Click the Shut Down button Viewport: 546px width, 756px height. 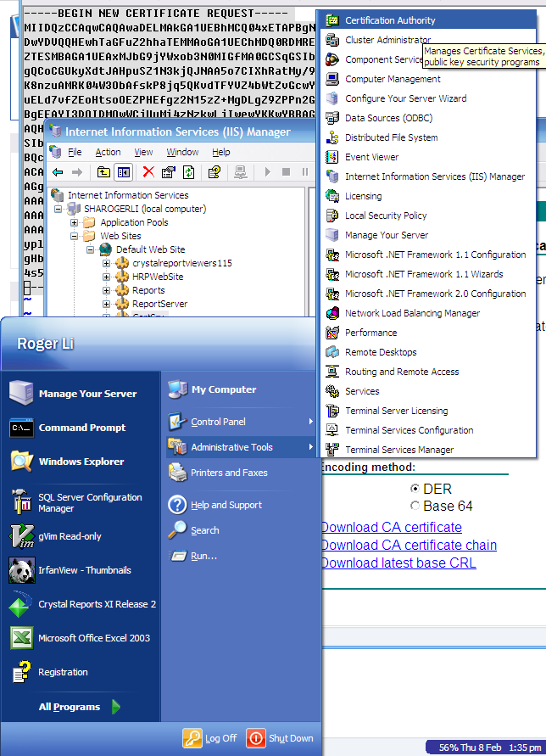pos(281,738)
